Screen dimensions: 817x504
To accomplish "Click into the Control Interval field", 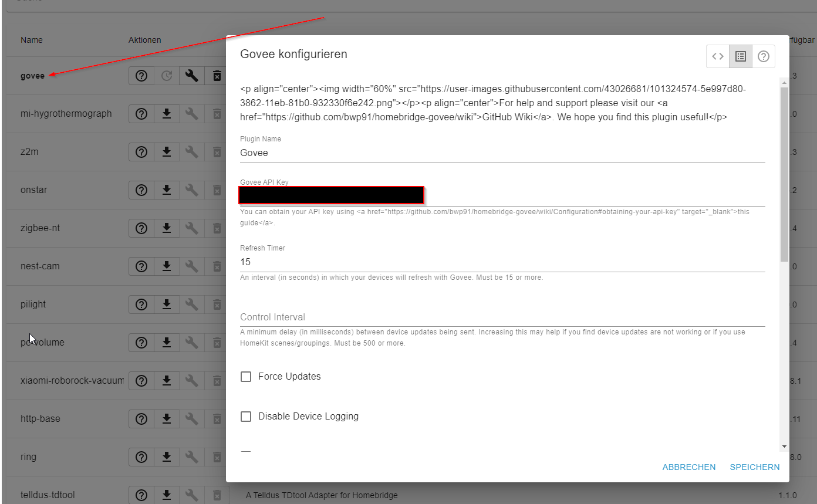I will coord(502,317).
